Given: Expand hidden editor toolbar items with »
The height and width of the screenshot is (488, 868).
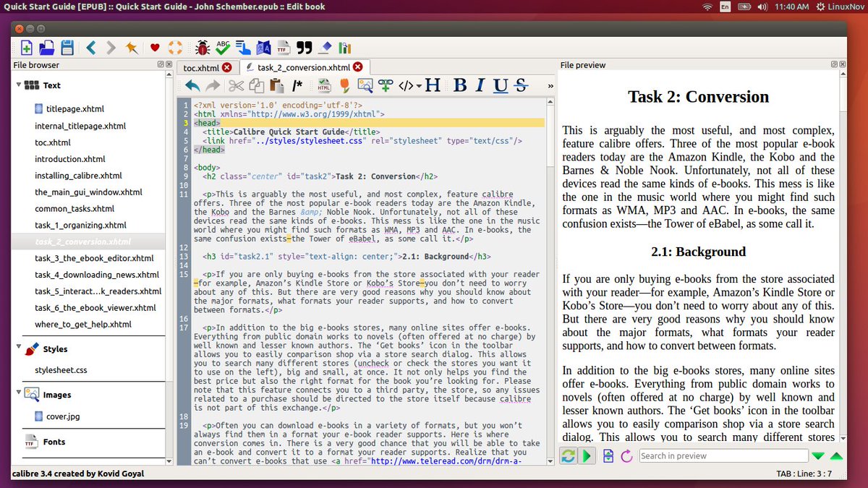Looking at the screenshot, I should [x=550, y=86].
